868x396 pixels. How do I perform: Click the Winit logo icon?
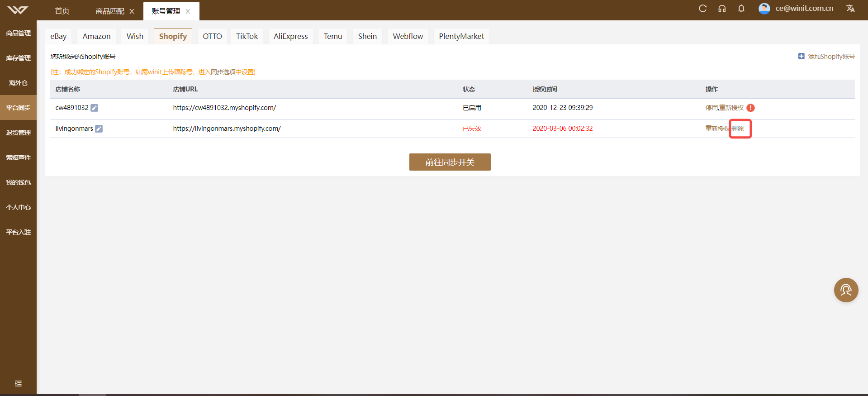18,10
